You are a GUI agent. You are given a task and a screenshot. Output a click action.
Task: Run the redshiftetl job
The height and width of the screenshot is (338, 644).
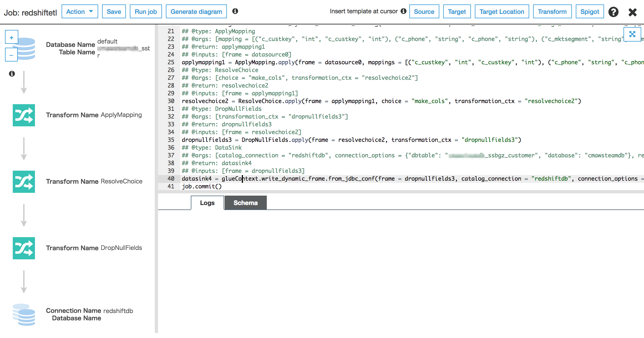coord(146,11)
